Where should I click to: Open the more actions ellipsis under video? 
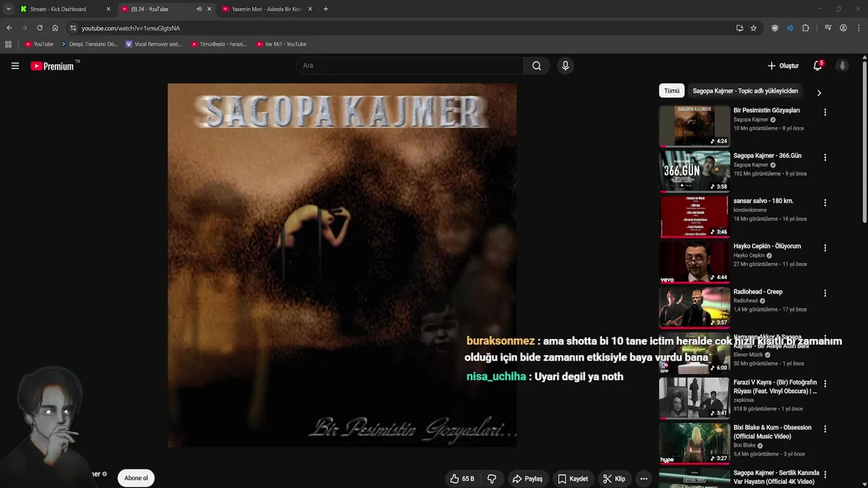pos(644,479)
